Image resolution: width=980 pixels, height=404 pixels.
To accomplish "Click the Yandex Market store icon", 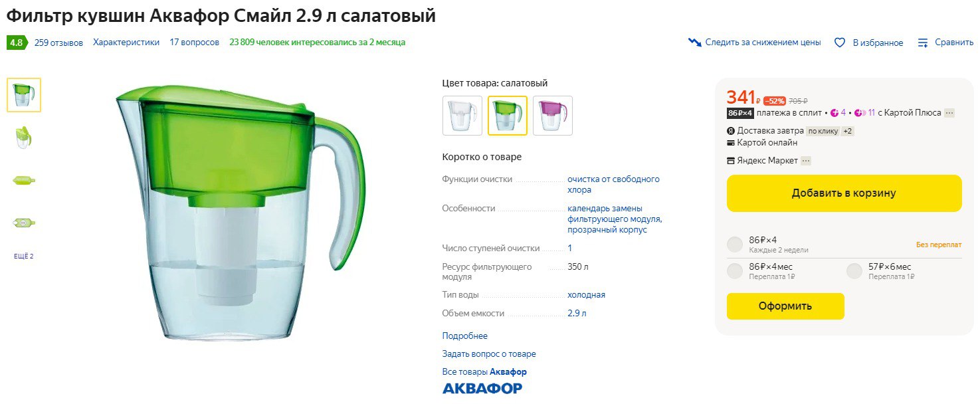I will tap(731, 161).
